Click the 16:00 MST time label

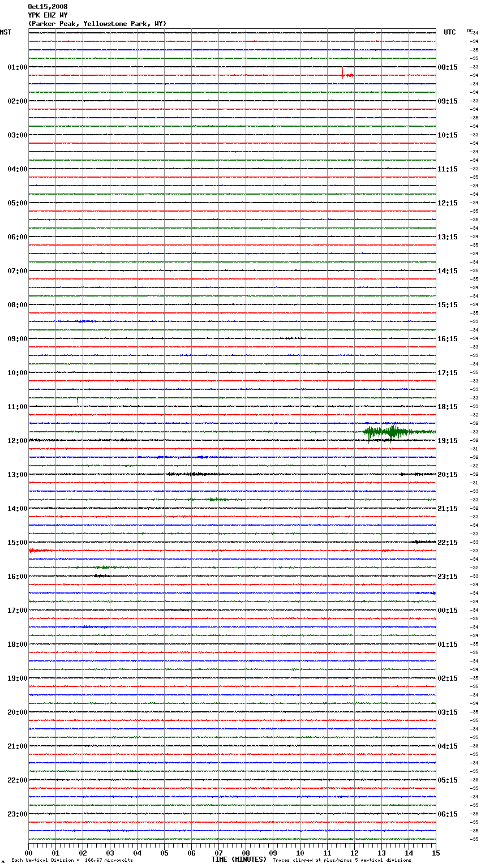(x=18, y=577)
